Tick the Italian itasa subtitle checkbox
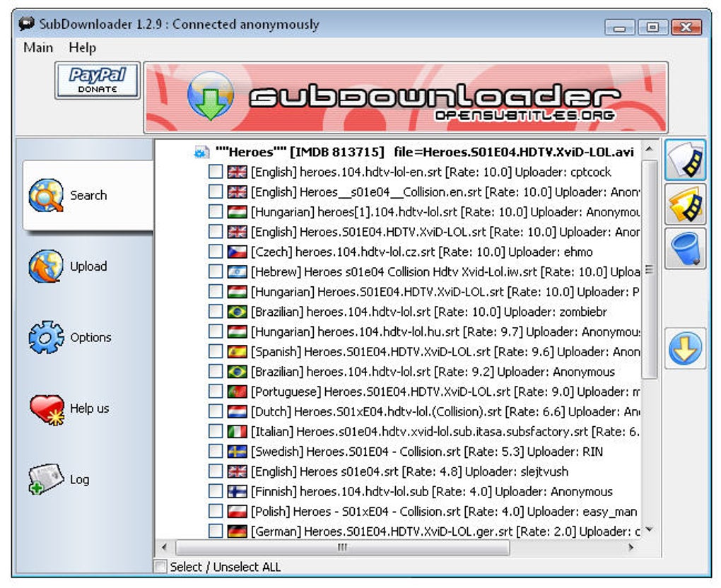721x588 pixels. pyautogui.click(x=215, y=432)
